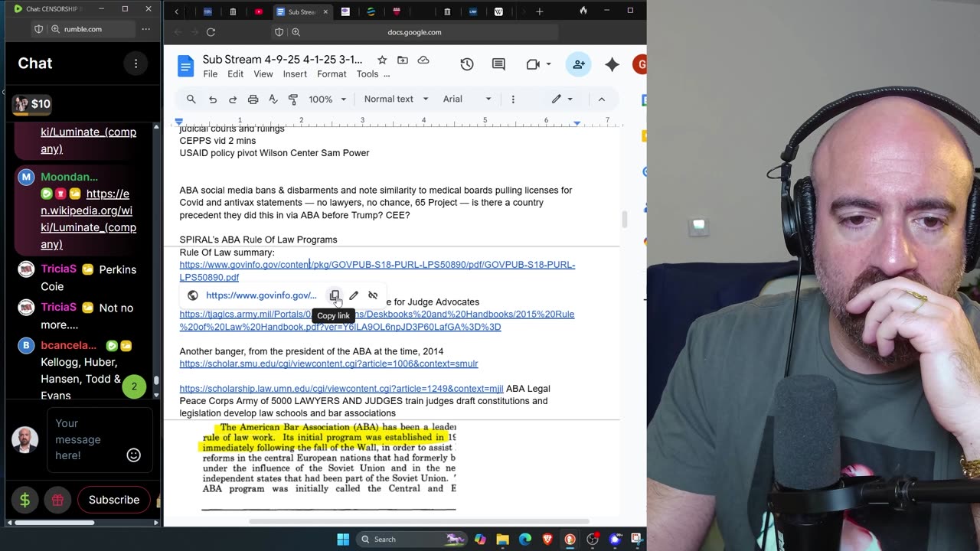Screen dimensions: 980x551
Task: Open Brave browser from the taskbar
Action: pos(547,539)
